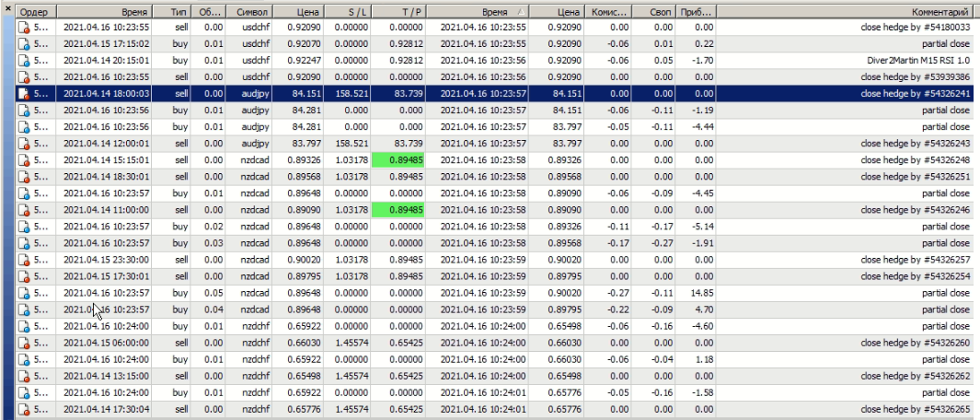
Task: Click the truncated Приб... column header
Action: tap(696, 12)
